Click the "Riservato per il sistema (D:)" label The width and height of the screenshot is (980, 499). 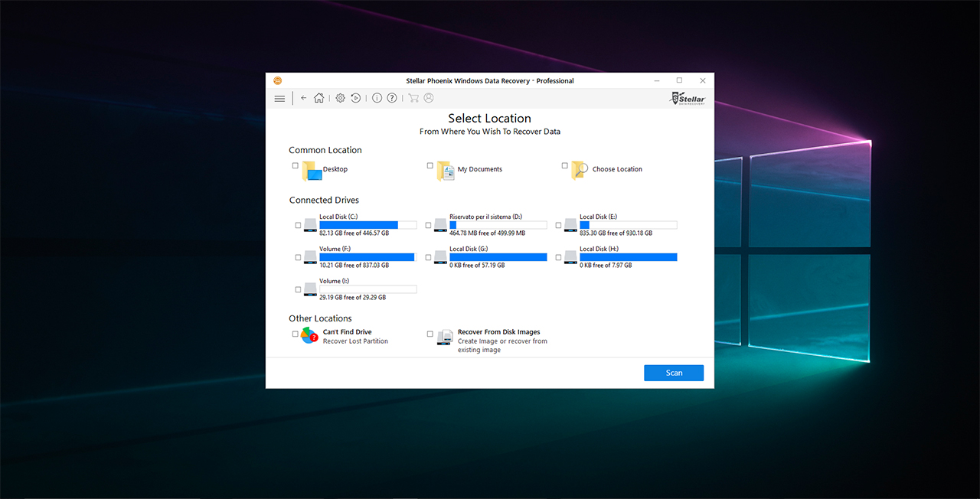pyautogui.click(x=486, y=217)
